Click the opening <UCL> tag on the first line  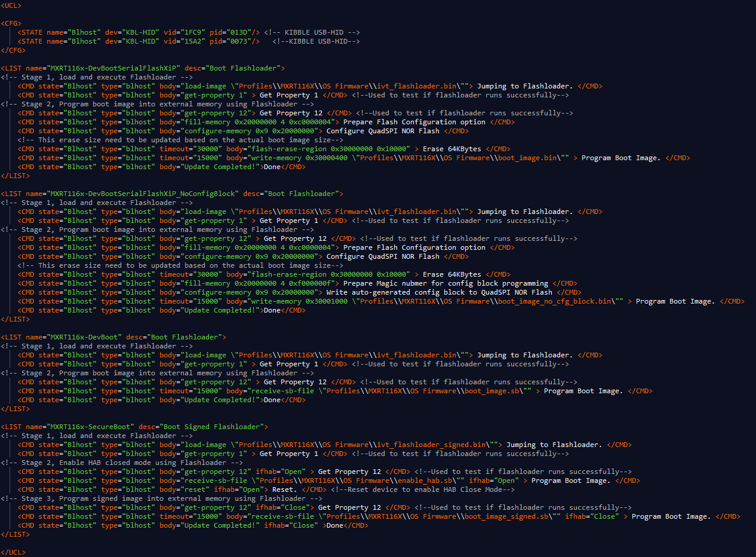[11, 5]
